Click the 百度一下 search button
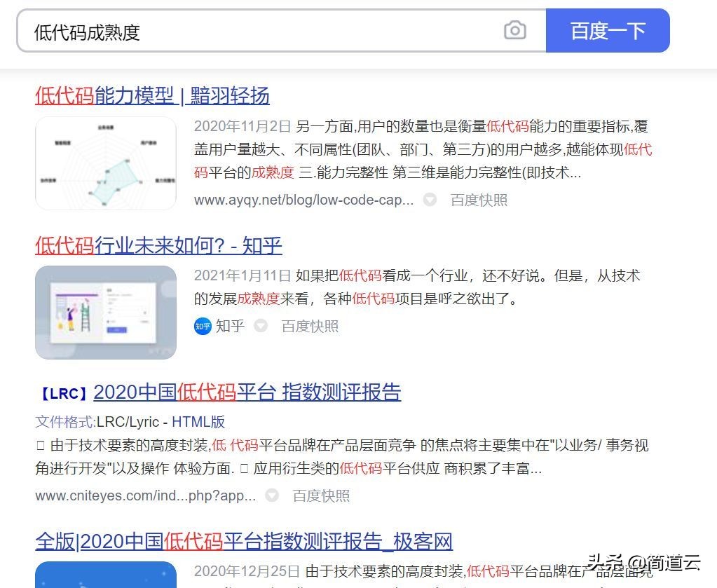 pos(608,31)
